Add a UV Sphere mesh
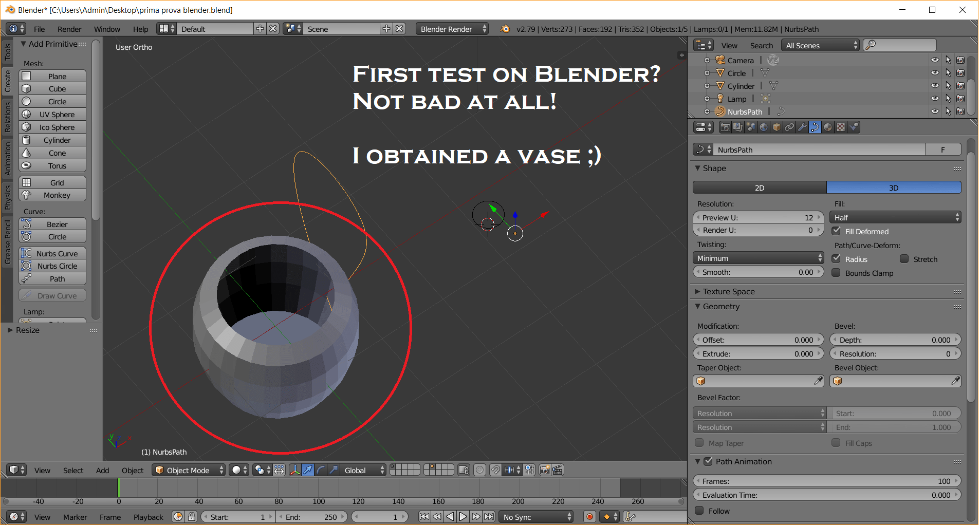Image resolution: width=980 pixels, height=525 pixels. 52,114
